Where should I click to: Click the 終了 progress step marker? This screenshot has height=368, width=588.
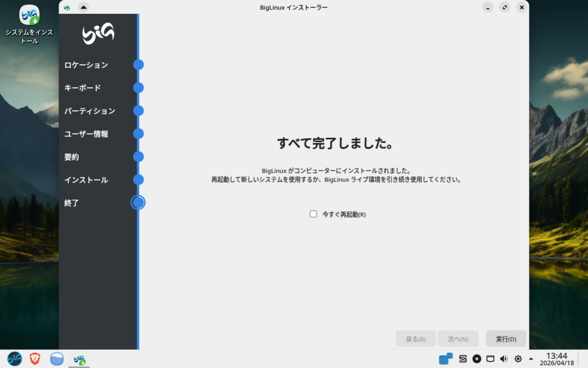coord(138,202)
